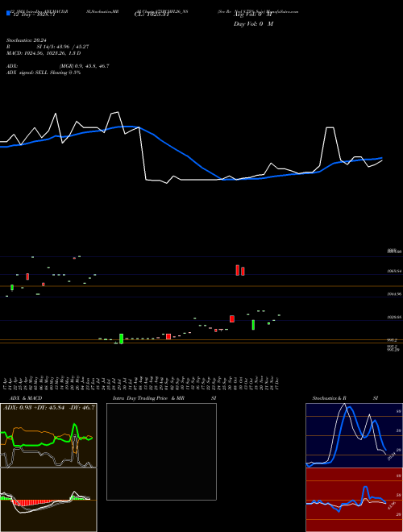Click the 'Stochastics & R' panel title
Image resolution: width=403 pixels, height=532 pixels.
330,398
